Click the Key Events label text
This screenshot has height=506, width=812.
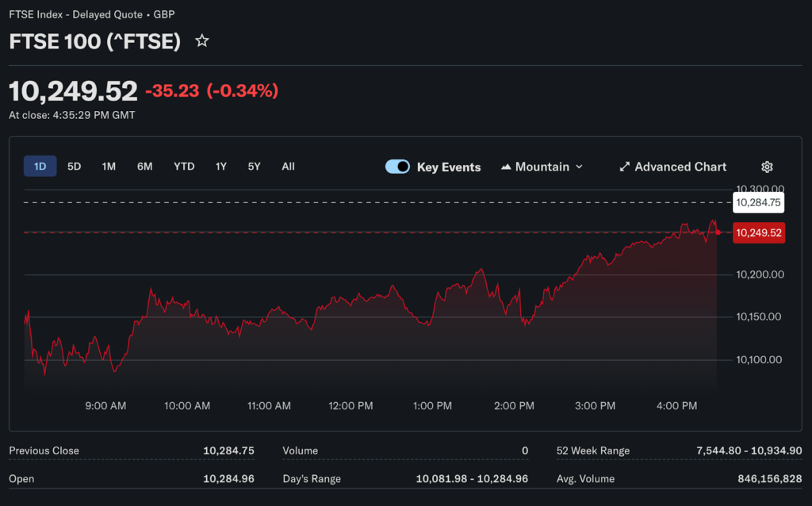[x=449, y=167]
